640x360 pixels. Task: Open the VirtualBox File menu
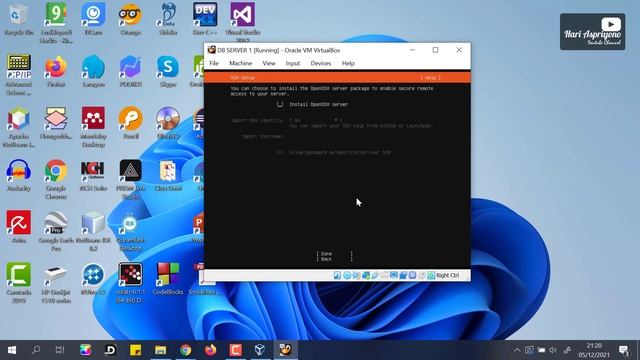pyautogui.click(x=214, y=63)
